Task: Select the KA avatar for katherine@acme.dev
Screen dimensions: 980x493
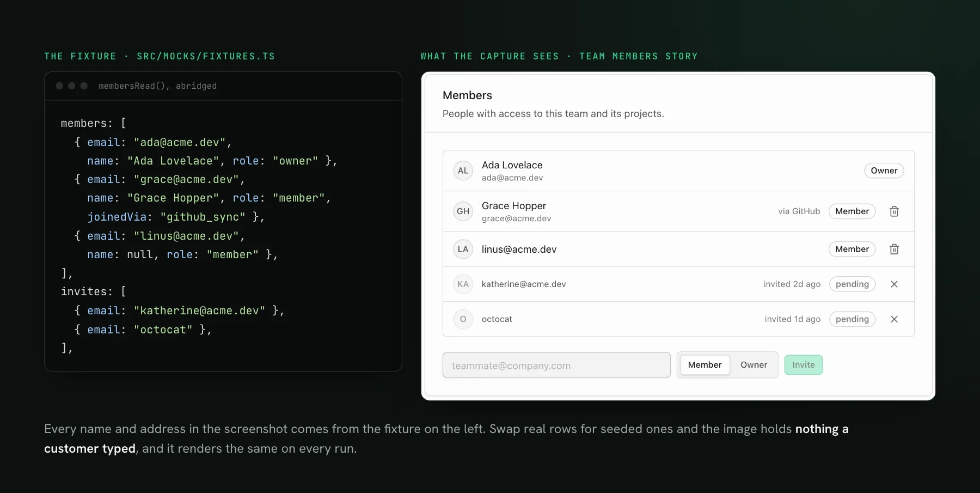Action: [463, 284]
